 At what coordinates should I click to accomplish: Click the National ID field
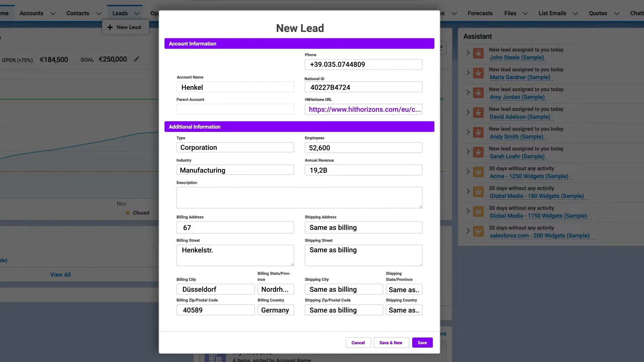click(x=363, y=87)
